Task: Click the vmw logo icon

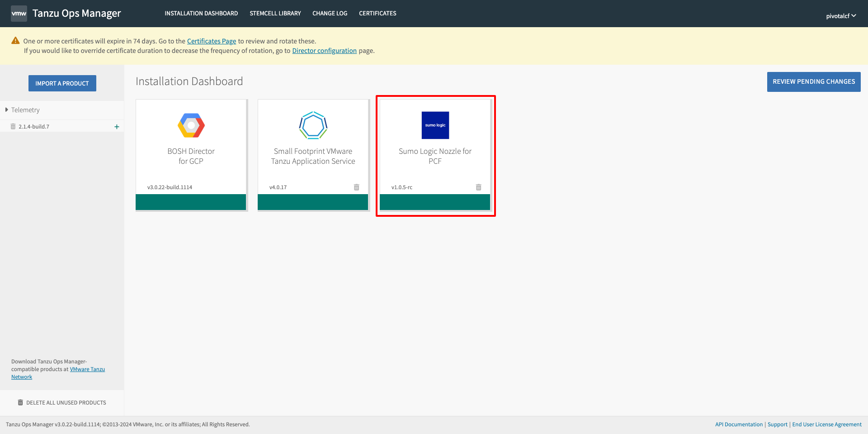Action: pos(19,14)
